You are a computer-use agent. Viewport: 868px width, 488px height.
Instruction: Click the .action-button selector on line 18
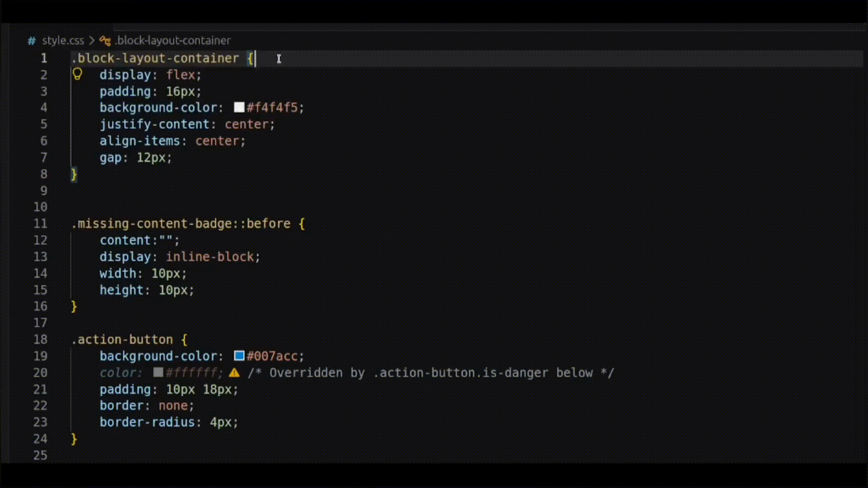click(x=122, y=339)
